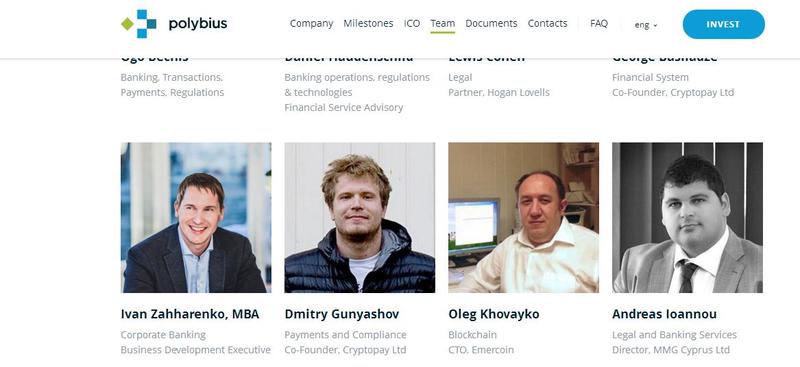The width and height of the screenshot is (800, 367).
Task: Open the Company menu item
Action: [311, 23]
